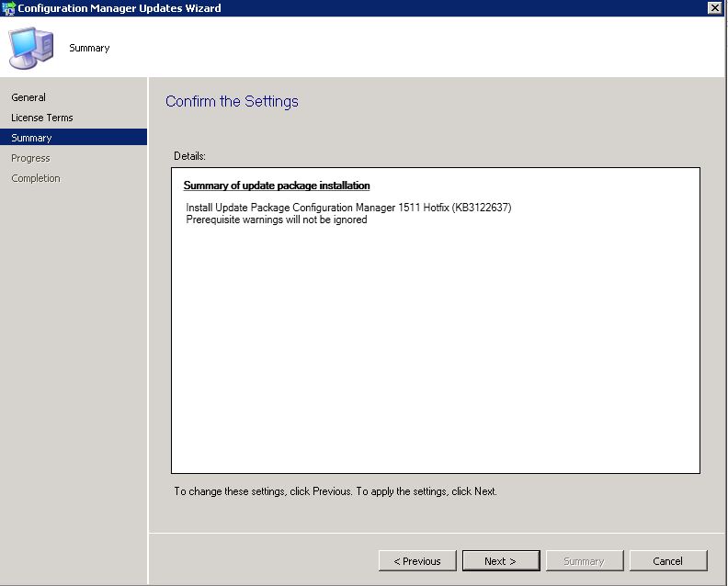
Task: Cancel the update wizard
Action: point(667,561)
